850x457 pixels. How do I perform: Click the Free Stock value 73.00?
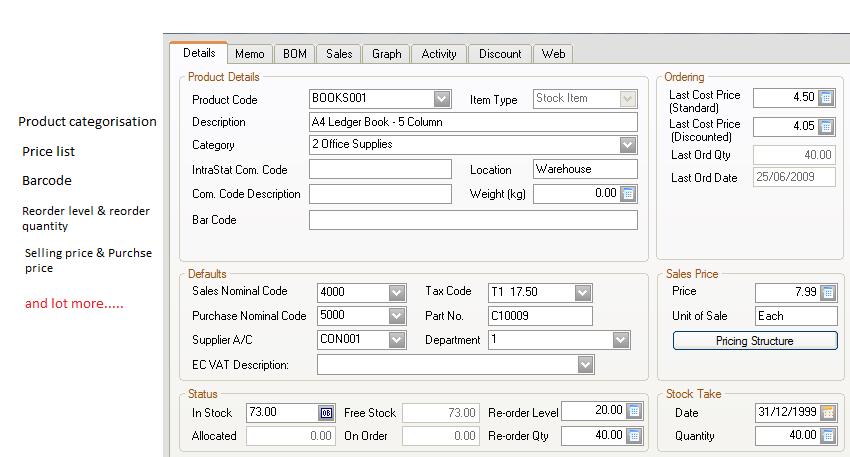pos(441,413)
